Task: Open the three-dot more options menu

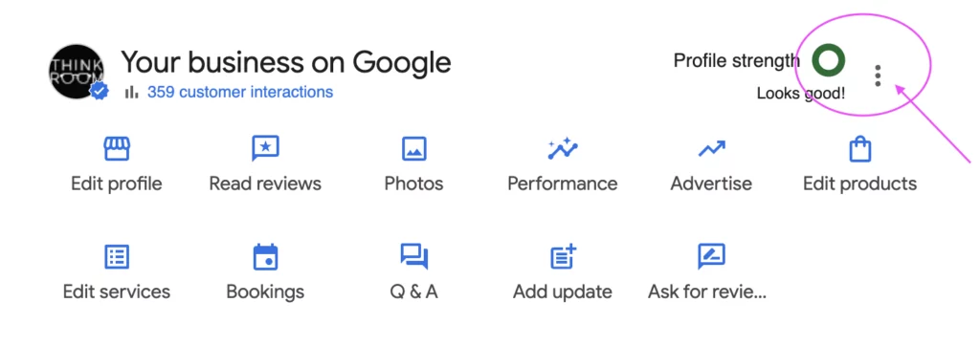Action: click(879, 76)
